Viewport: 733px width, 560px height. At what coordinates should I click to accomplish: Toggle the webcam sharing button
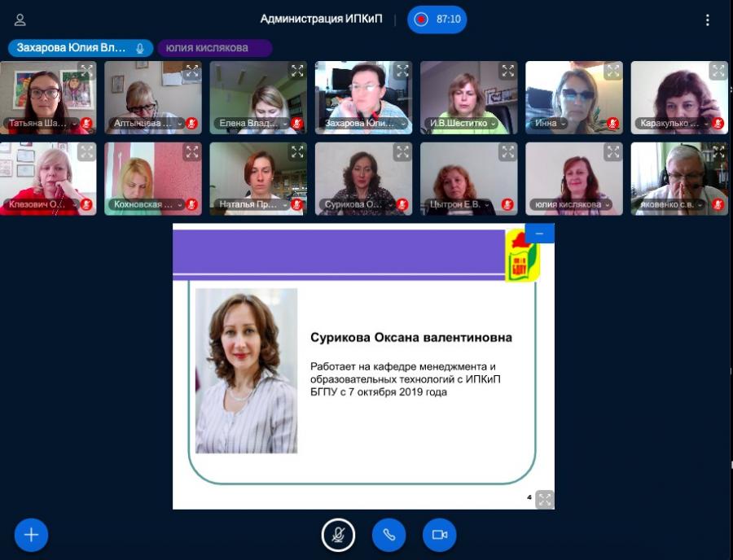440,535
